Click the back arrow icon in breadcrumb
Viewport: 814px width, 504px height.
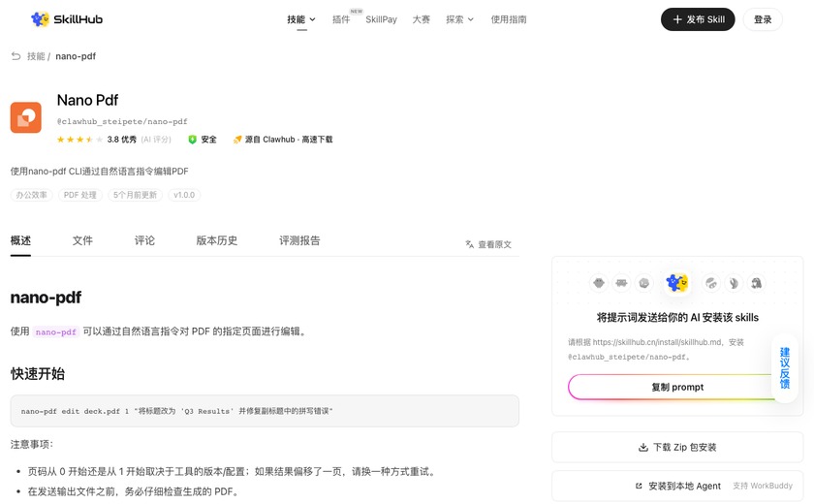(16, 56)
